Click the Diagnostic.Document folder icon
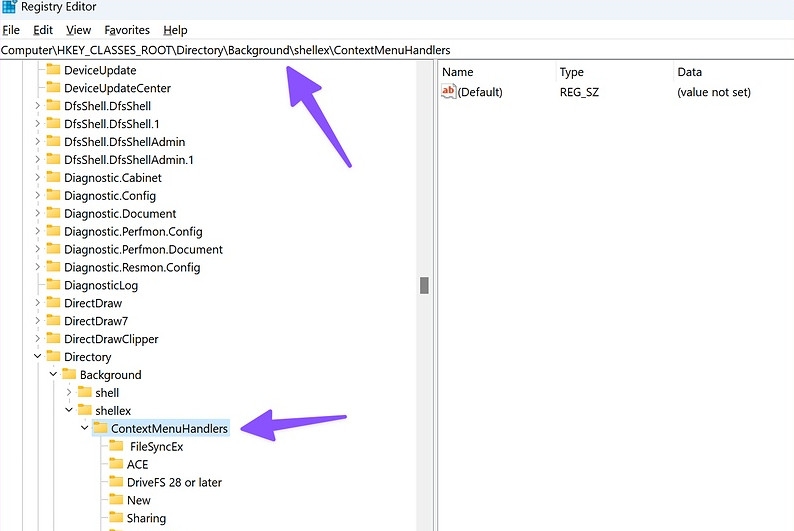The width and height of the screenshot is (794, 531). pos(53,213)
